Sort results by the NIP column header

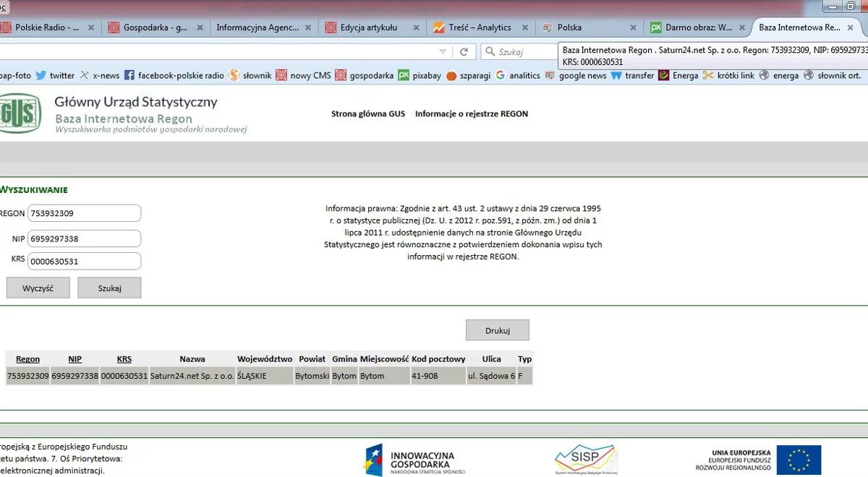[x=75, y=358]
